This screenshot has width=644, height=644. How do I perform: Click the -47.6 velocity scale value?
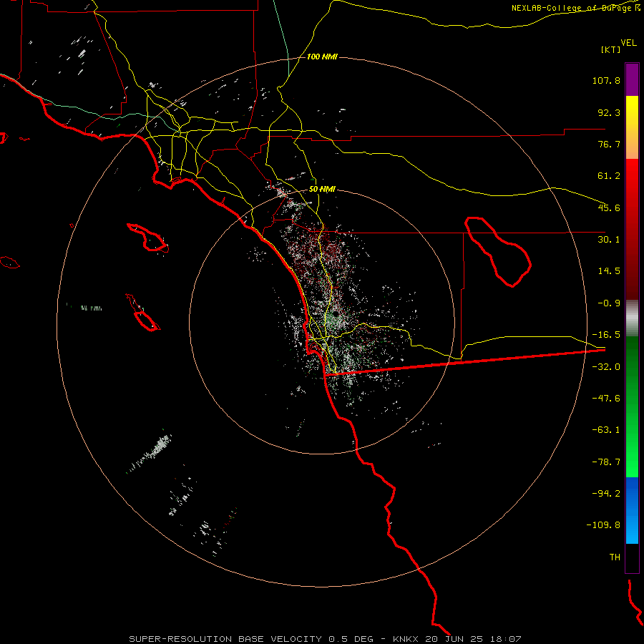coord(606,399)
